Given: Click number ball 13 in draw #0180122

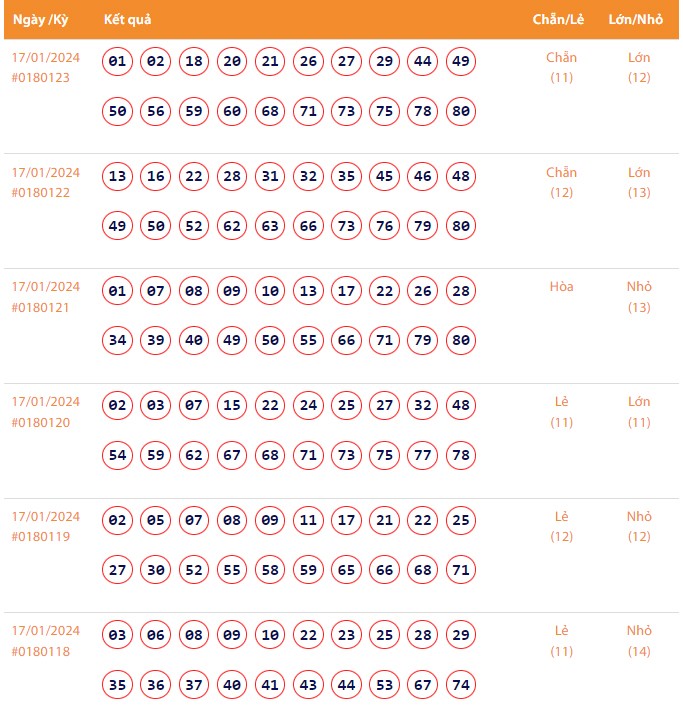Looking at the screenshot, I should pos(117,177).
